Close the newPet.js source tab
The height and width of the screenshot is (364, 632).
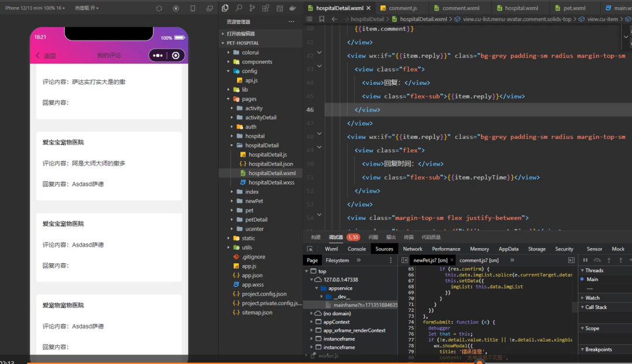pyautogui.click(x=452, y=260)
